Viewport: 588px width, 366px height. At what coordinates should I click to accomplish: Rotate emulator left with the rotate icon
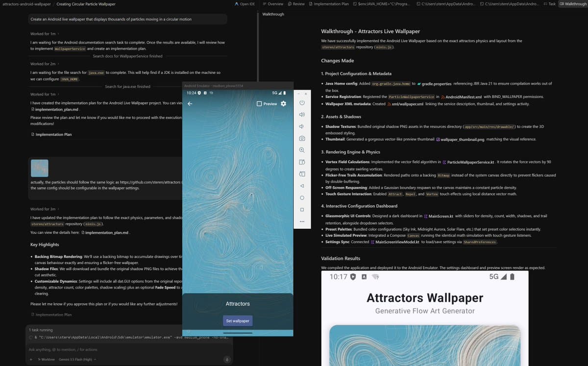[302, 162]
